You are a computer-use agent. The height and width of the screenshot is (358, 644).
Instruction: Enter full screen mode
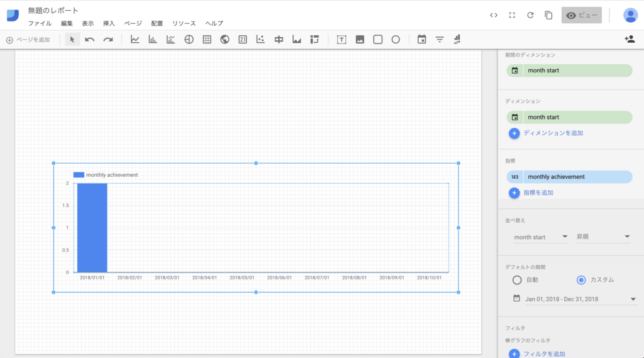pos(512,15)
